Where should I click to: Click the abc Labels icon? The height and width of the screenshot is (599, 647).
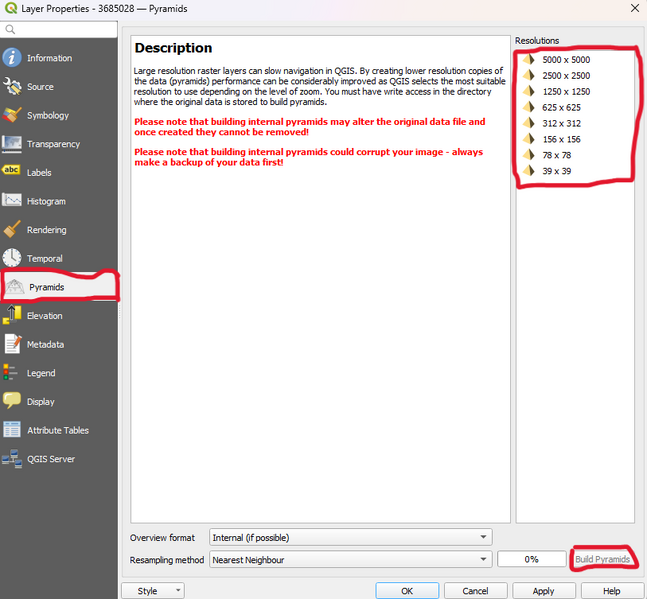click(11, 170)
